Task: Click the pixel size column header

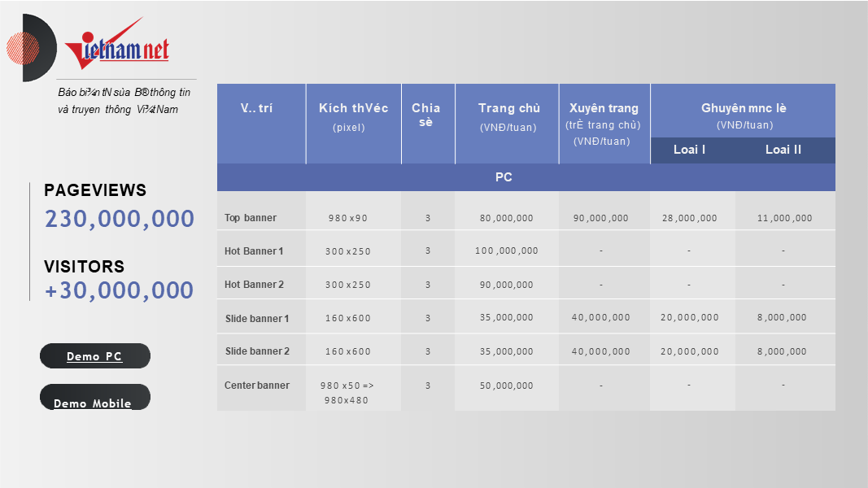Action: pos(353,116)
